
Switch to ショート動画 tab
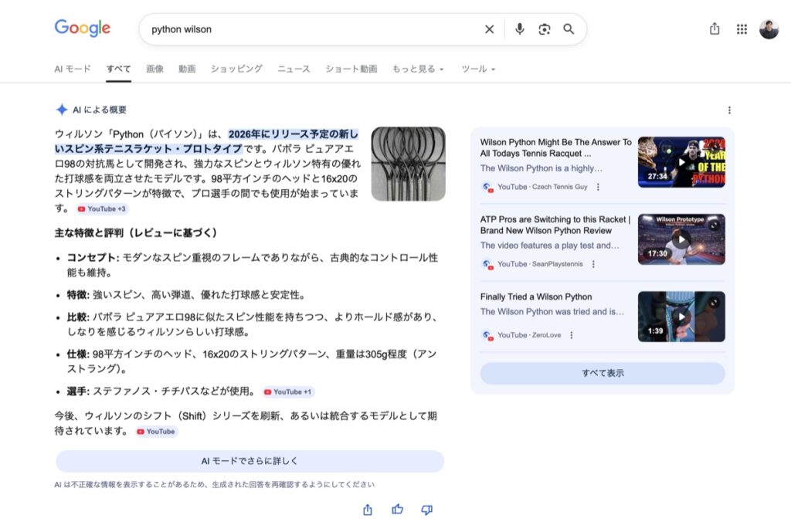[x=351, y=69]
